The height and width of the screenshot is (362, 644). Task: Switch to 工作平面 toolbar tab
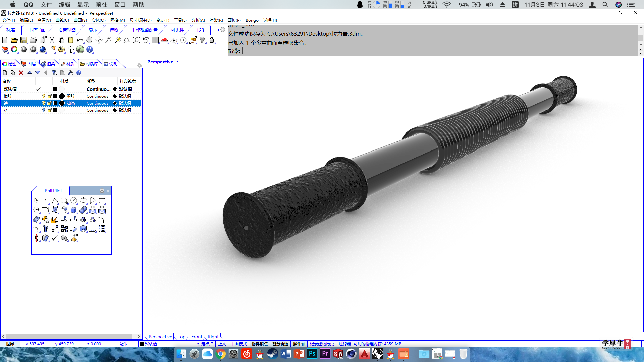pyautogui.click(x=37, y=30)
